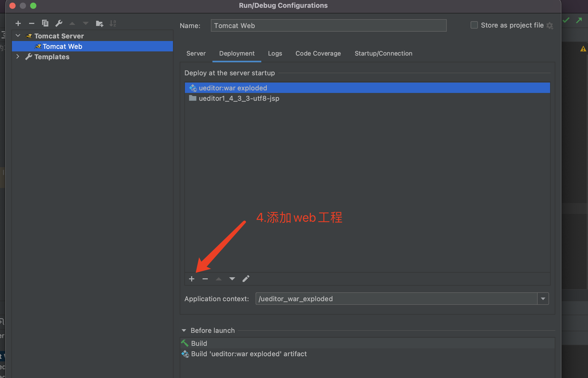Click the Application context text field
Viewport: 588px width, 378px height.
click(396, 299)
